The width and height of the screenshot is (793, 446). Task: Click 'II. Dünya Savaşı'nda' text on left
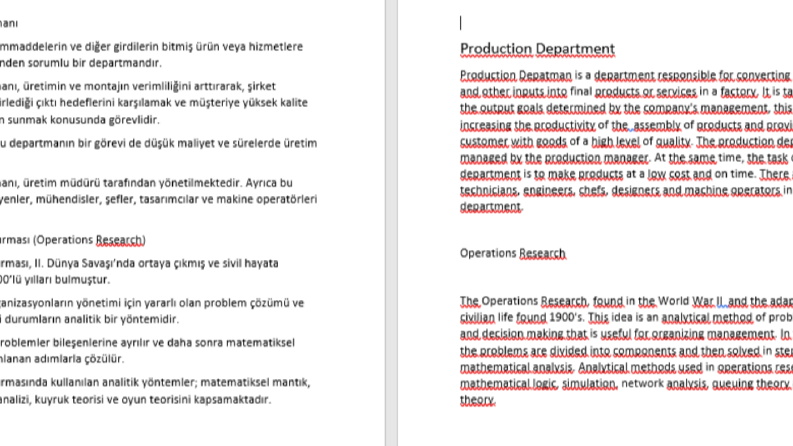pyautogui.click(x=84, y=263)
